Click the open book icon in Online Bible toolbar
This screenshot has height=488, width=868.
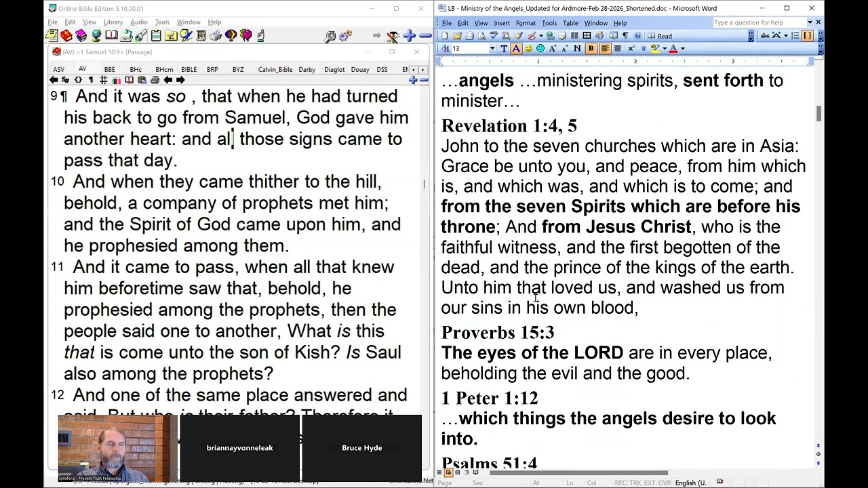click(111, 35)
